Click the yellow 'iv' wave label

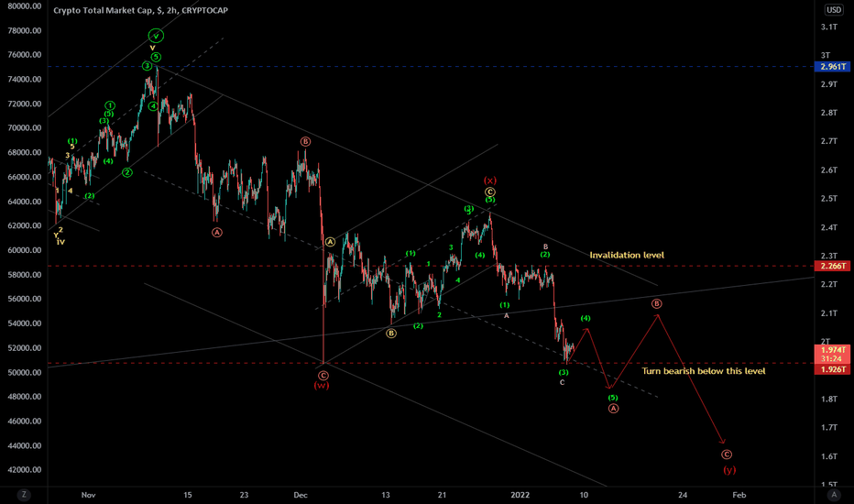pos(60,242)
